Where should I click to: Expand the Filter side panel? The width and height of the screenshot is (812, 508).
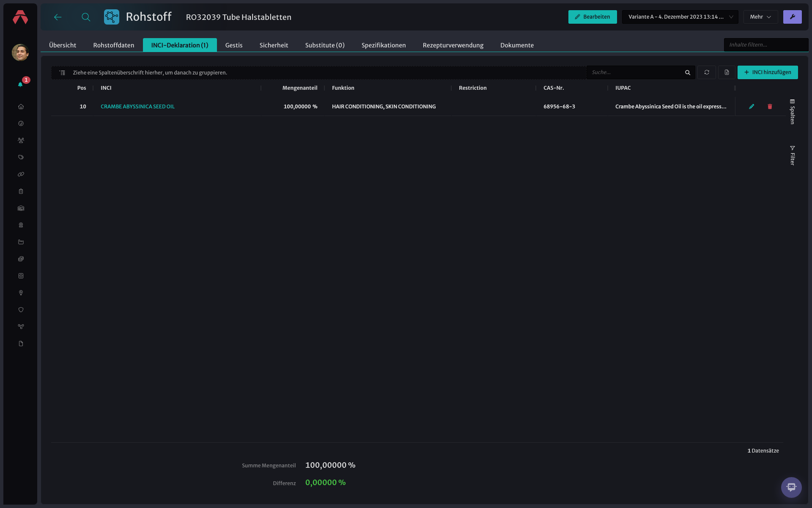click(792, 155)
